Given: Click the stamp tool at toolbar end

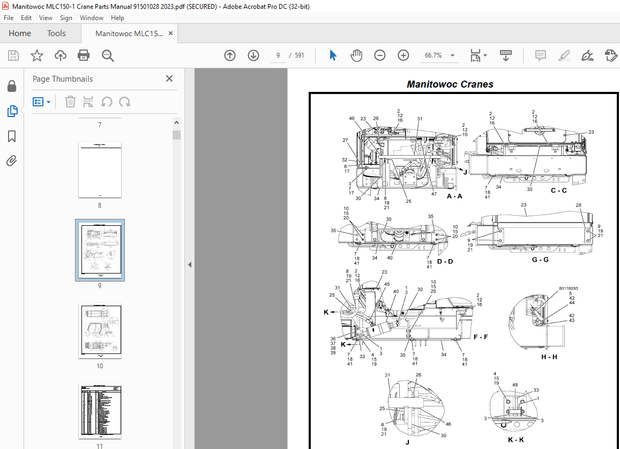Looking at the screenshot, I should click(x=611, y=55).
